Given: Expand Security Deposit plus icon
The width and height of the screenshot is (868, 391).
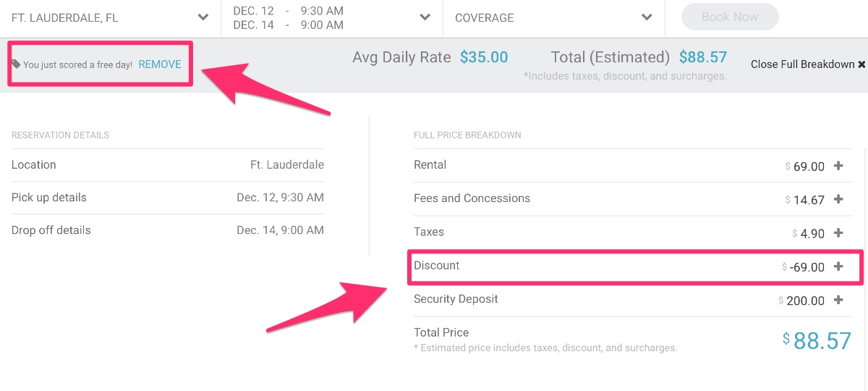Looking at the screenshot, I should (x=838, y=300).
